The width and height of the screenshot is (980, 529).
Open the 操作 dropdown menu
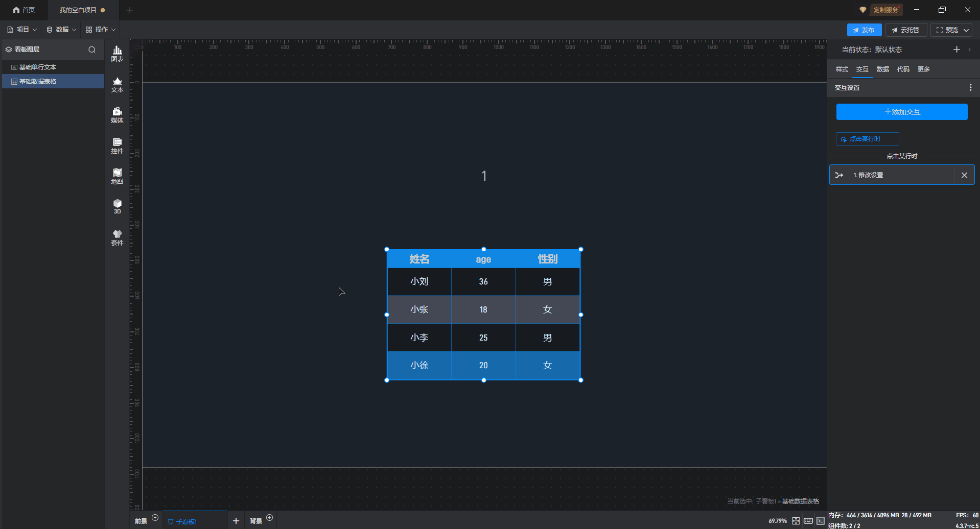(101, 30)
